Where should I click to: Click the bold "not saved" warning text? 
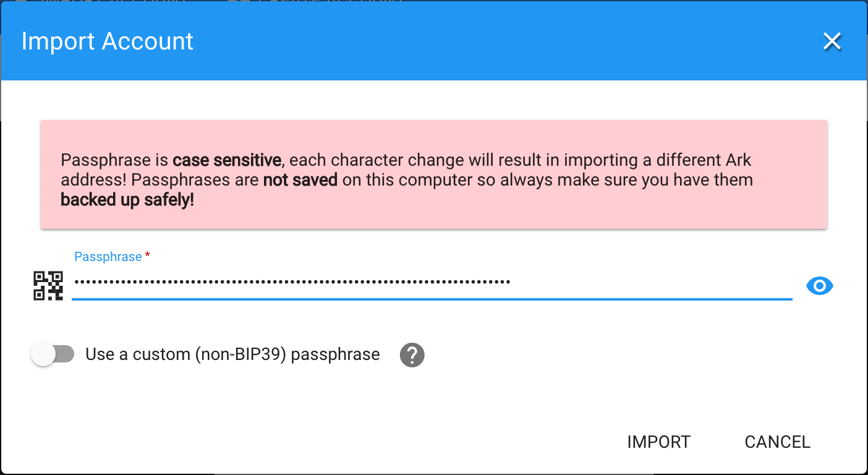[x=300, y=181]
